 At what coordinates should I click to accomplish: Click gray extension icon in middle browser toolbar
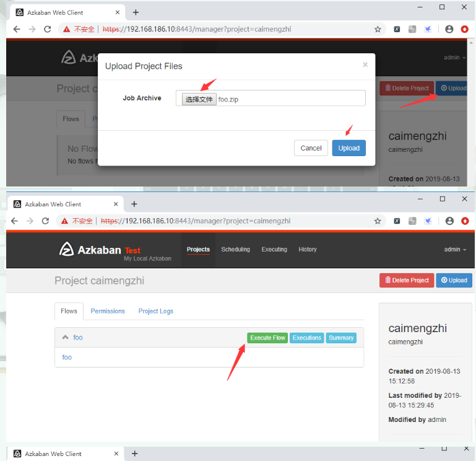point(412,221)
